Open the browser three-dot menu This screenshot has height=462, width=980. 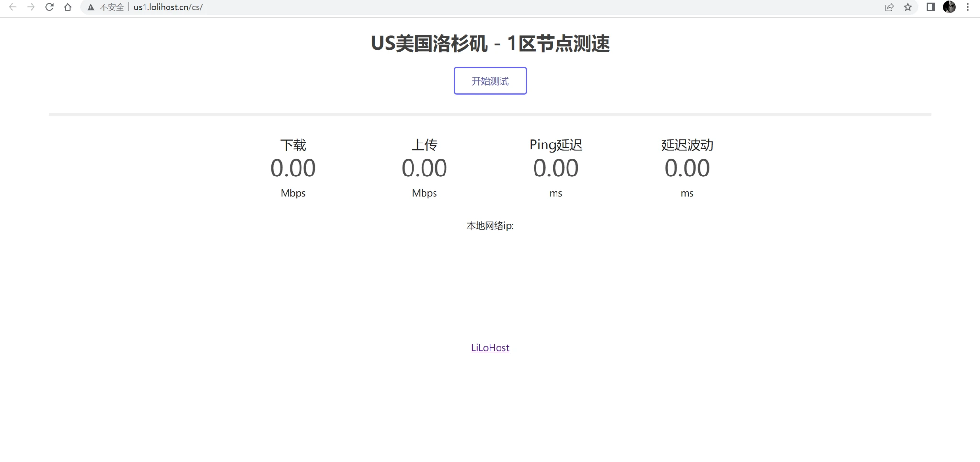968,7
